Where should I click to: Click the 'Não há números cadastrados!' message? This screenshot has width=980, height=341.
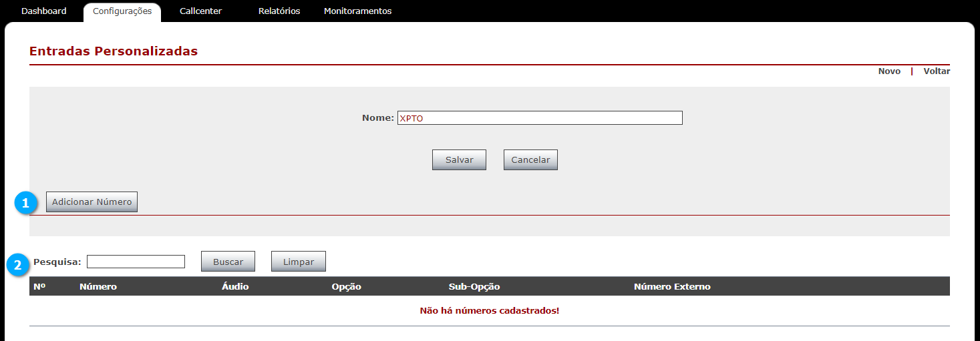(x=489, y=311)
